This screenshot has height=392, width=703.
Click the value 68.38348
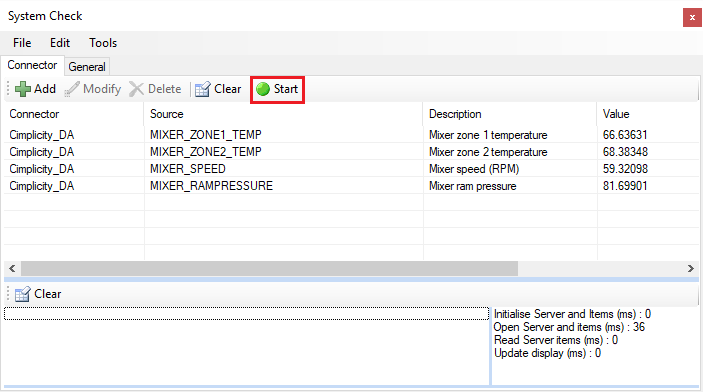(625, 152)
